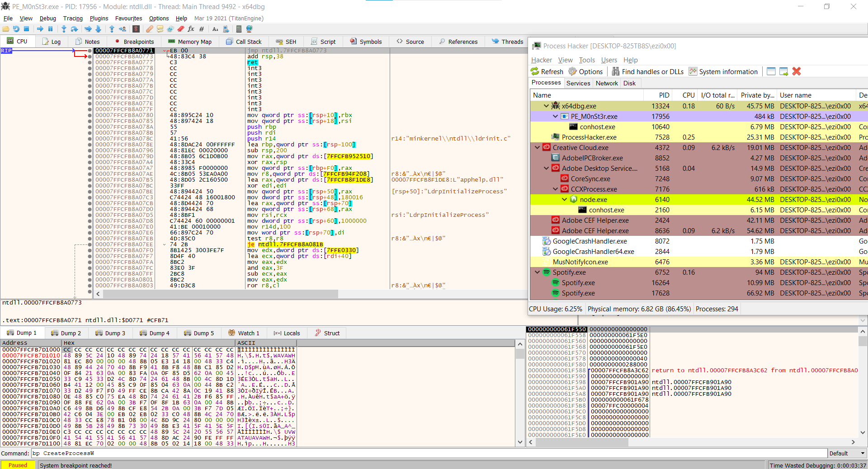Click the Paused status indicator

(18, 465)
